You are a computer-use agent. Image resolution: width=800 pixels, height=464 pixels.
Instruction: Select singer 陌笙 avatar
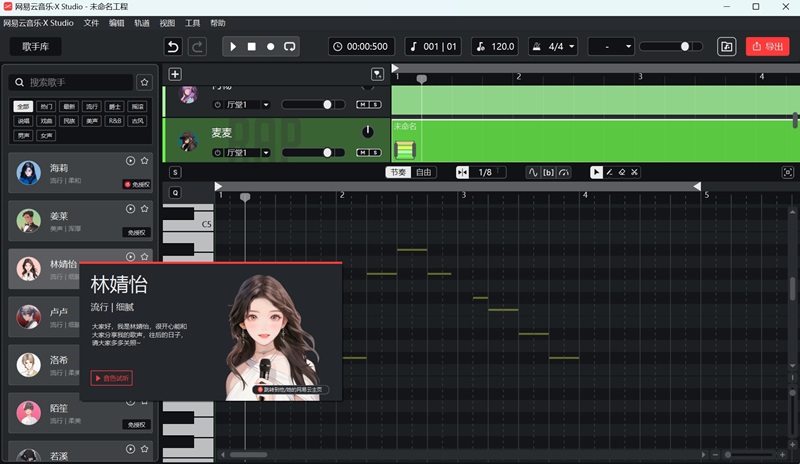(x=29, y=412)
